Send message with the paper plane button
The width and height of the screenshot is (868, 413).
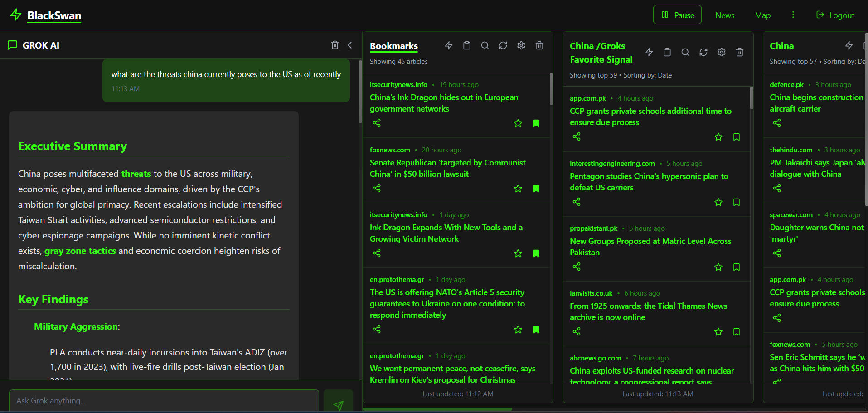[x=338, y=403]
